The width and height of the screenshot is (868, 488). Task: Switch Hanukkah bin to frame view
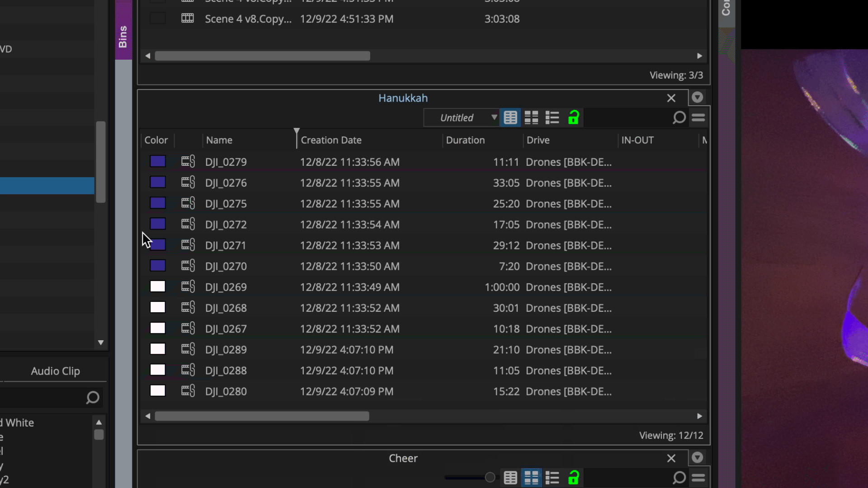pyautogui.click(x=531, y=118)
